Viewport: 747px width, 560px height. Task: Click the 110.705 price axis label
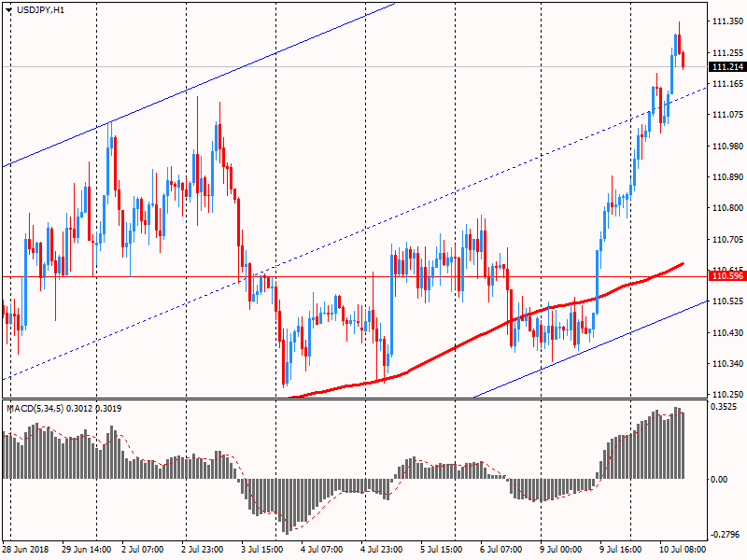tap(727, 240)
